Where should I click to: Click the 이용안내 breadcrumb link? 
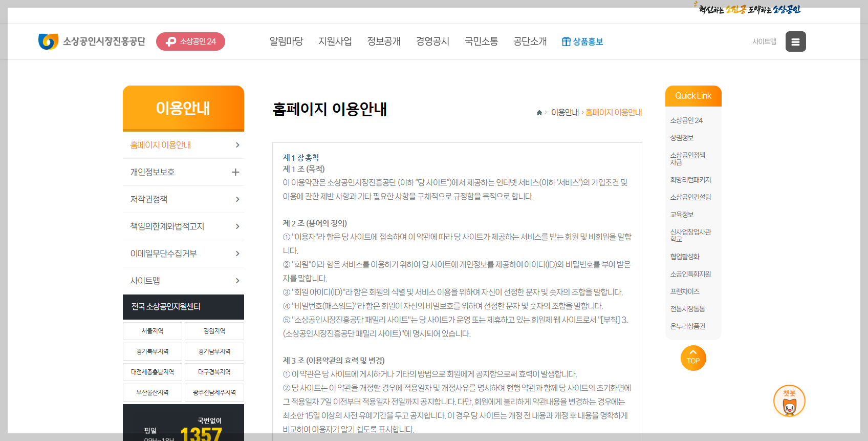coord(565,112)
